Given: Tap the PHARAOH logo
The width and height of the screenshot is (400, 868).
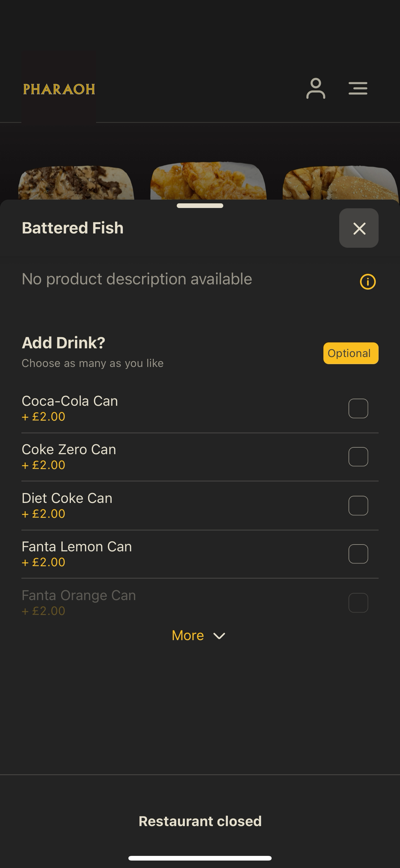Looking at the screenshot, I should tap(59, 89).
